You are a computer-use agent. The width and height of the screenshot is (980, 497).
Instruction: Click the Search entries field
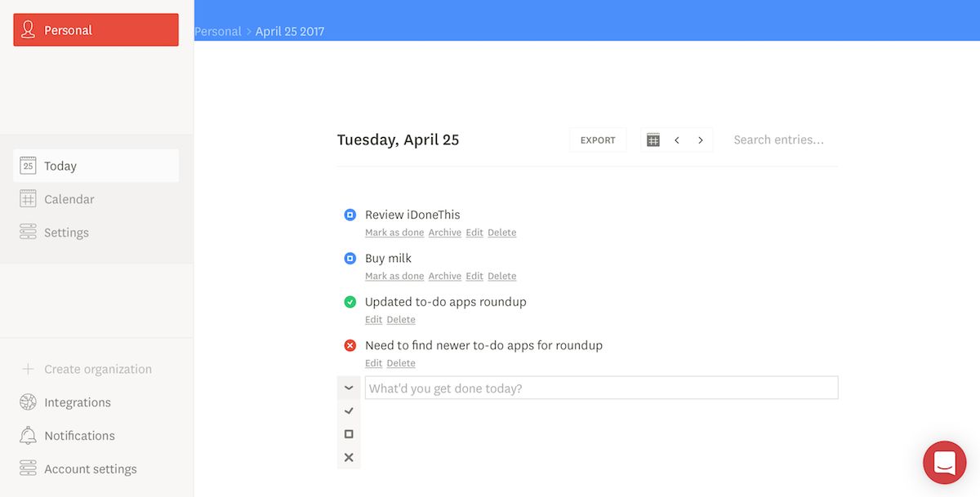(x=778, y=139)
